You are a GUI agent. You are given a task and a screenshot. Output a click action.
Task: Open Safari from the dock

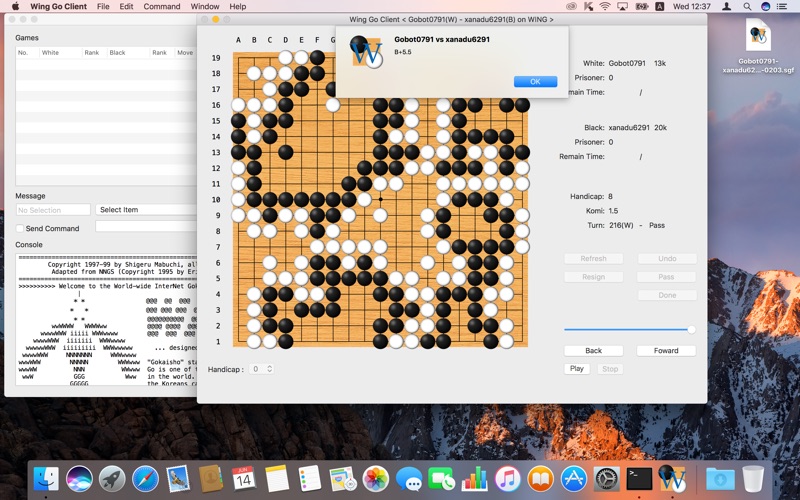coord(145,479)
